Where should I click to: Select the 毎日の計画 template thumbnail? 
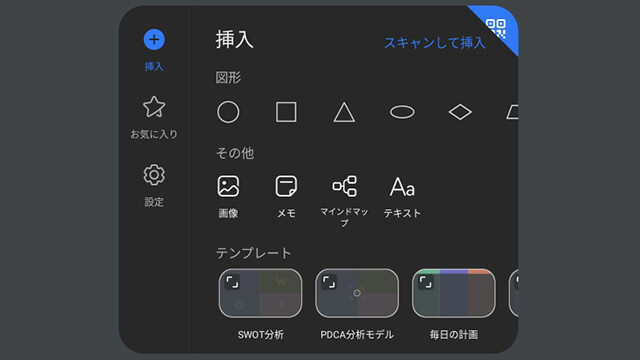tap(454, 293)
